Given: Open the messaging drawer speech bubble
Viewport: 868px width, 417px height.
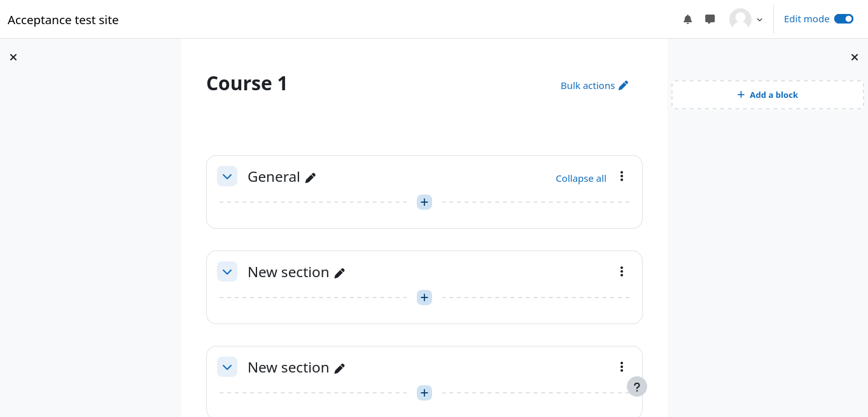Looking at the screenshot, I should pos(710,19).
